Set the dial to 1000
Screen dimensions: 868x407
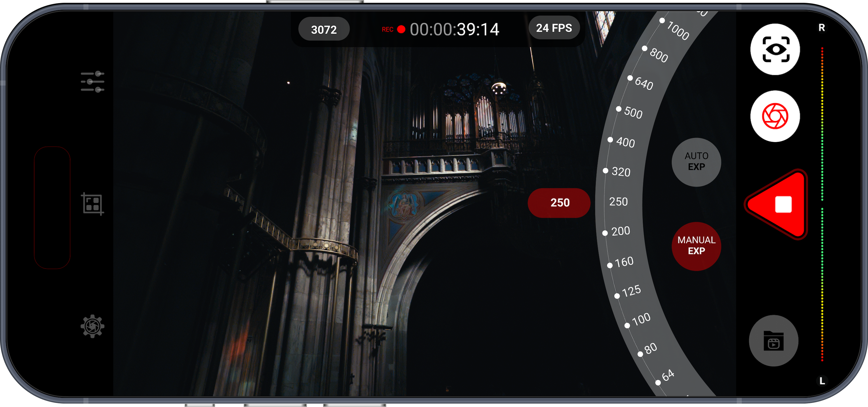click(x=677, y=31)
